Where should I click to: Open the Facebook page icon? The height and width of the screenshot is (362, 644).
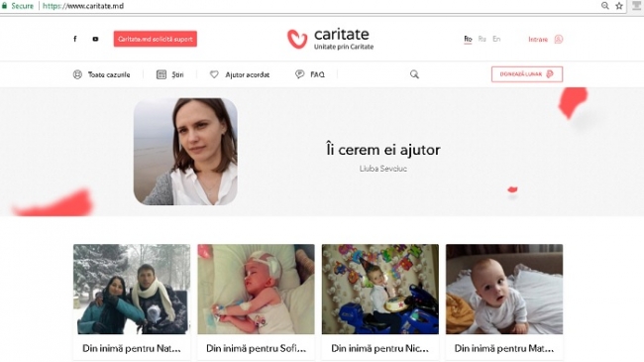(x=74, y=39)
